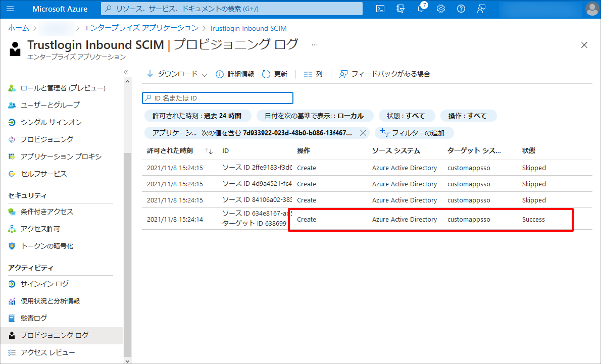This screenshot has width=601, height=364.
Task: Click the アクセス レビュー icon
Action: pos(12,352)
